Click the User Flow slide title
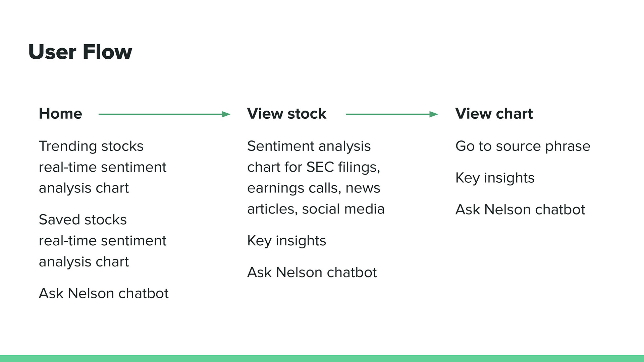 click(80, 52)
